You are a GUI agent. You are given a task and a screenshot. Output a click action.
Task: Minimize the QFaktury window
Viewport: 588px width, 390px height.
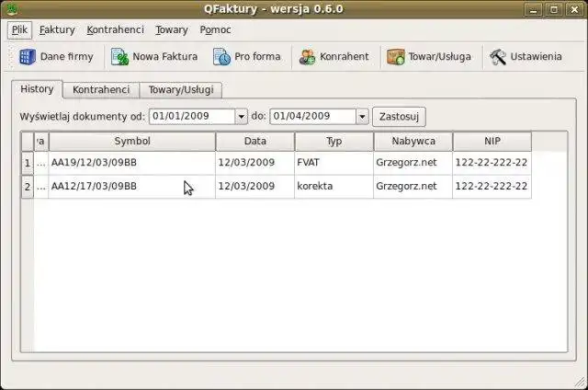click(533, 9)
